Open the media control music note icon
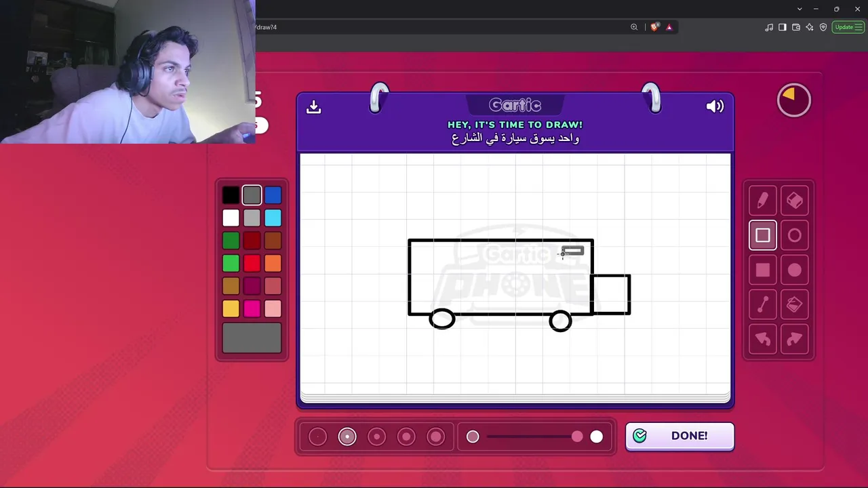 (769, 27)
